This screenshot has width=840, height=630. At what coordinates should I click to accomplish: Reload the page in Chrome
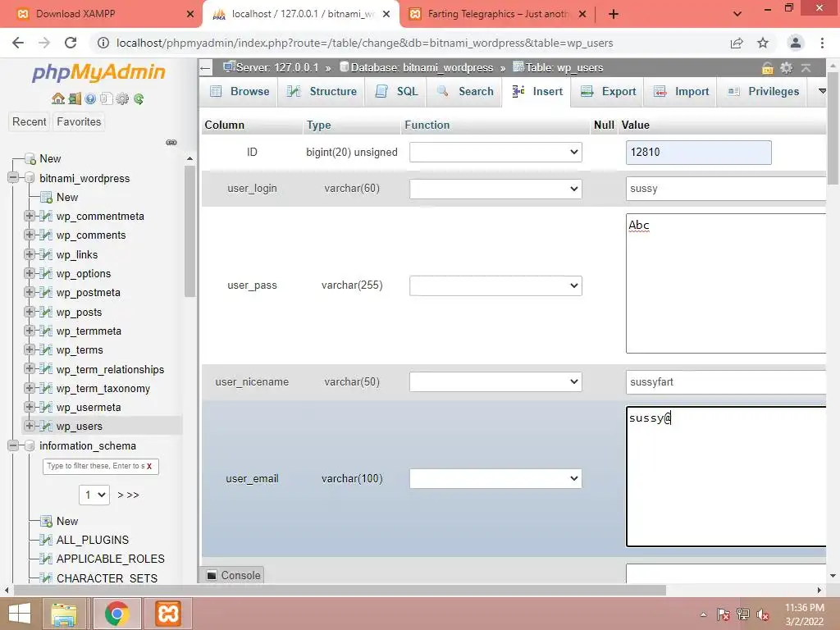pos(71,43)
